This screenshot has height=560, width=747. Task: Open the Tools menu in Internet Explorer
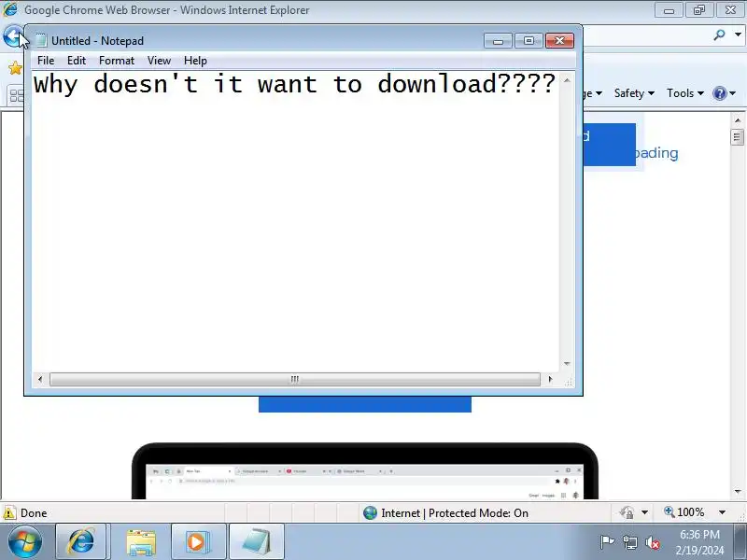[685, 93]
